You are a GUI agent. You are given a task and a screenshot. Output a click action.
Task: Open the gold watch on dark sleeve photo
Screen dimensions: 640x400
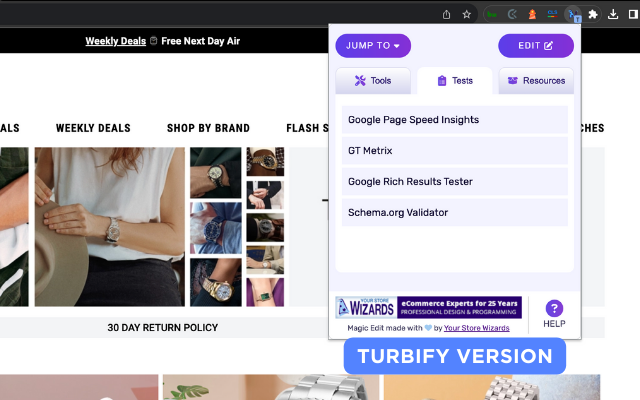(x=216, y=282)
